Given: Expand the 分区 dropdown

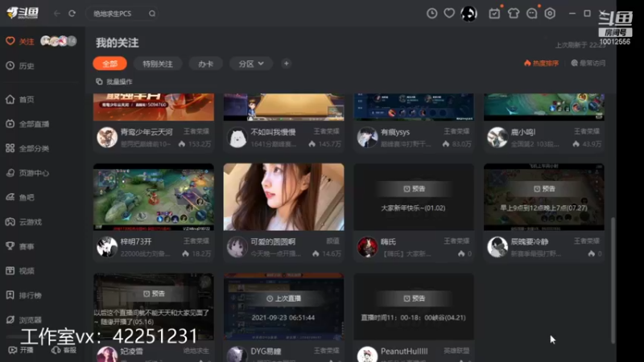Looking at the screenshot, I should tap(251, 64).
